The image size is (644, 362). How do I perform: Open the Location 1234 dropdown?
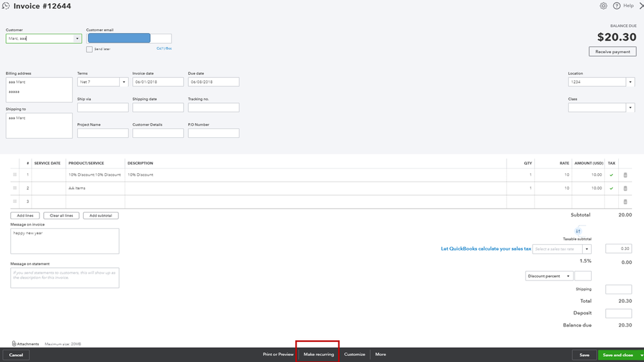(x=630, y=82)
